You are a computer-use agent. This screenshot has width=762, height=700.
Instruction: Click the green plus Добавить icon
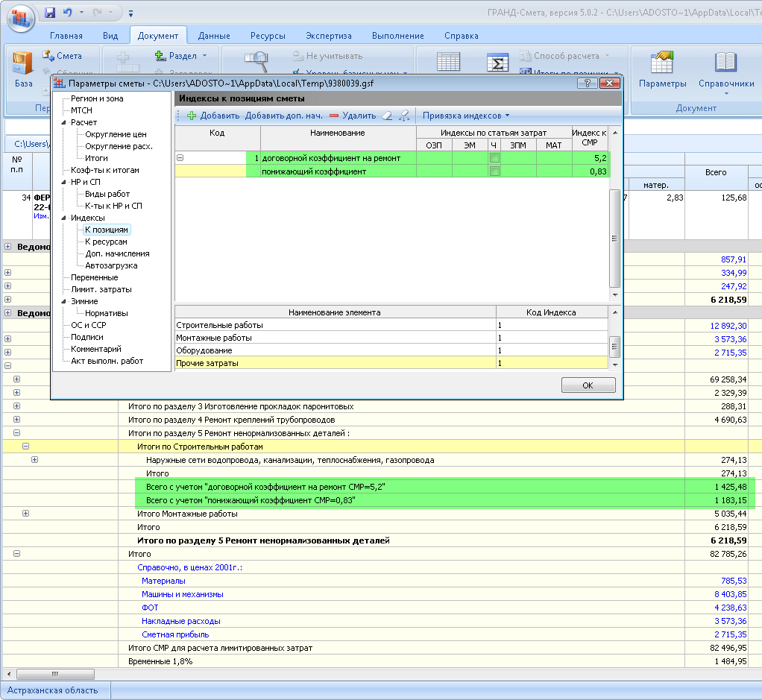191,116
